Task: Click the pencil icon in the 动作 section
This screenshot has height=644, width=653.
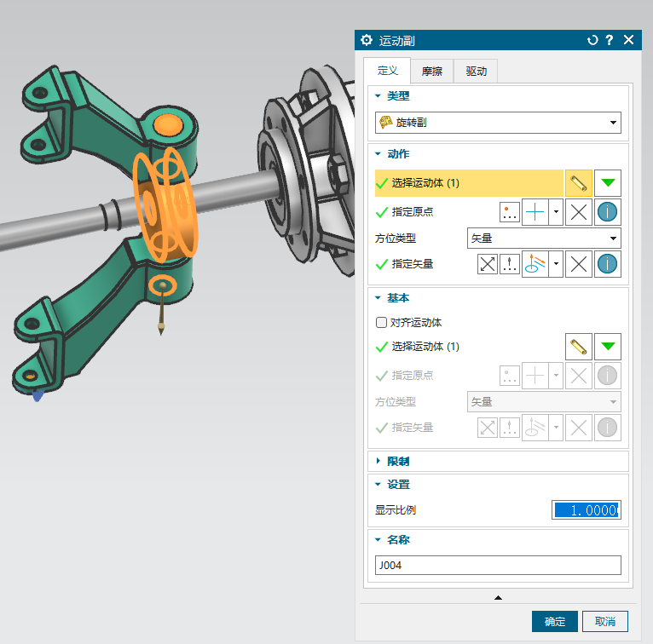Action: click(x=578, y=183)
